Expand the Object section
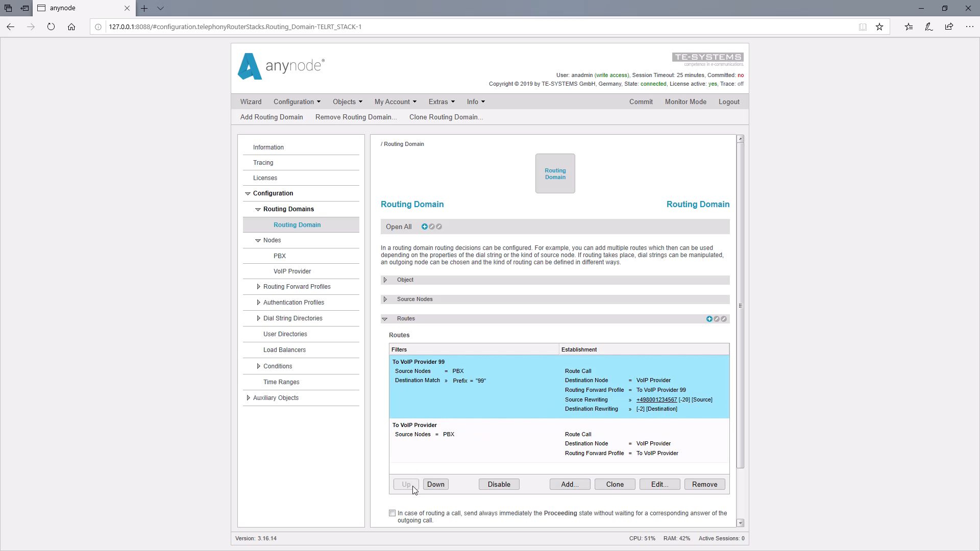Screen dimensions: 980x551 click(x=385, y=280)
